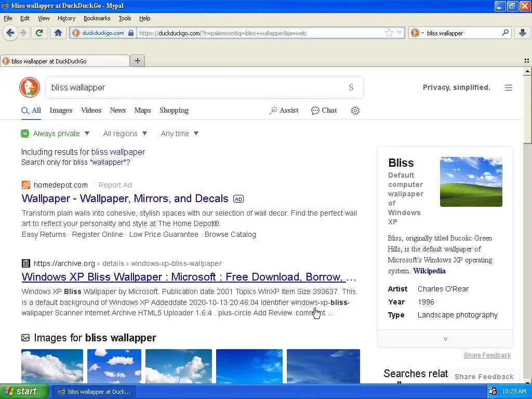Bookmark this page with the star icon

point(389,33)
